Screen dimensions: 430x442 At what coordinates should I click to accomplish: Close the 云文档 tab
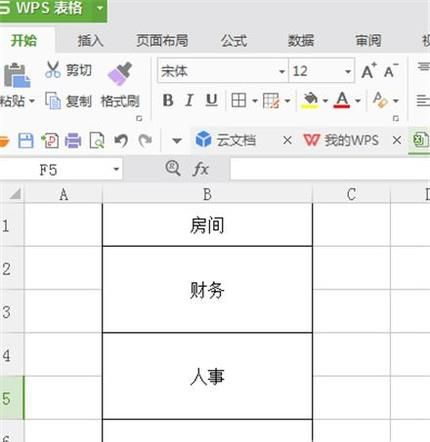287,140
